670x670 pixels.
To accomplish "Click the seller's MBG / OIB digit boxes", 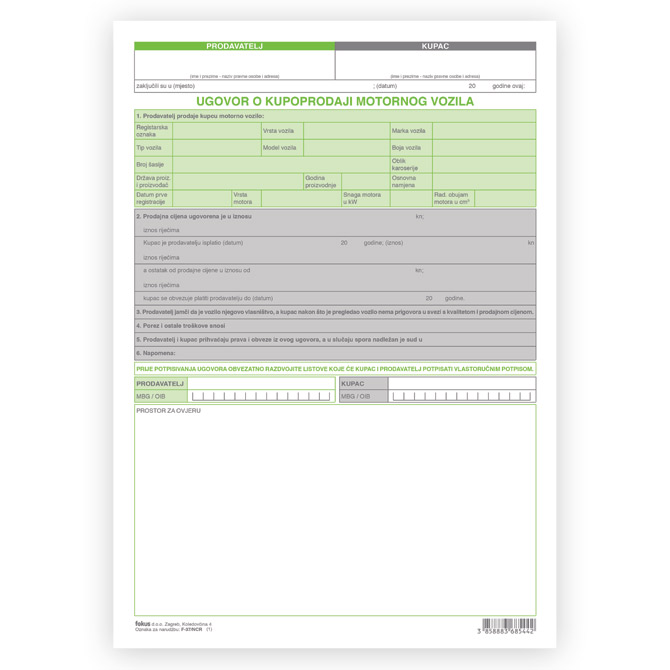I will pos(262,396).
